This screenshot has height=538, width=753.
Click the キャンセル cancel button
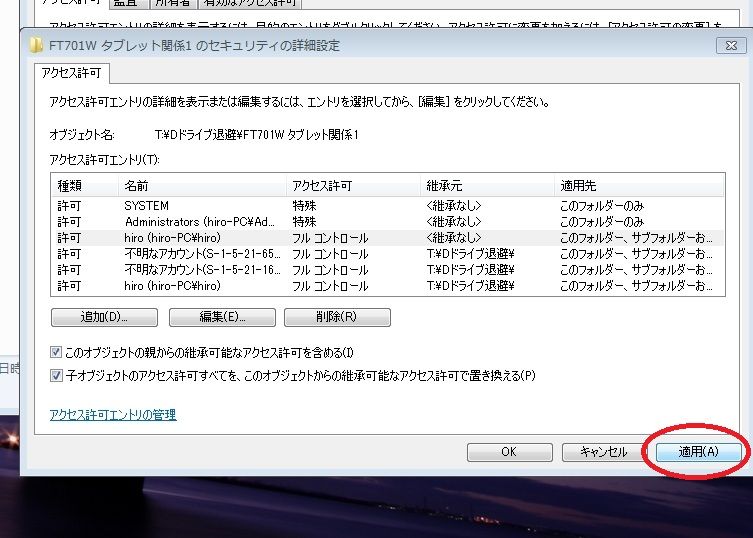click(604, 452)
